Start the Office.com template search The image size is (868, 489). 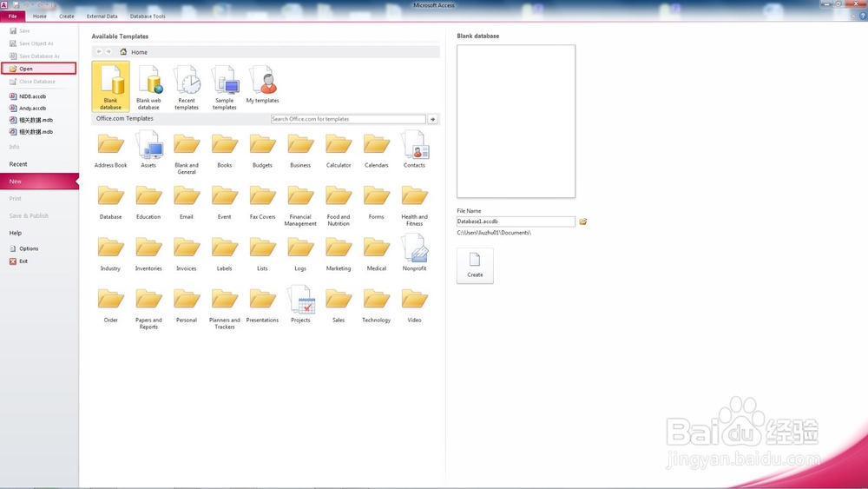[x=433, y=119]
